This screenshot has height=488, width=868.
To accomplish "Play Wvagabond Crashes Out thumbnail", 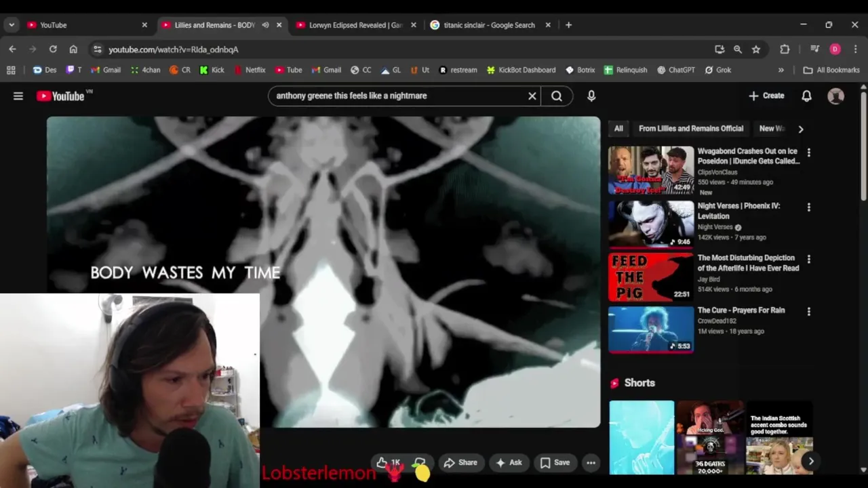I will pyautogui.click(x=651, y=170).
